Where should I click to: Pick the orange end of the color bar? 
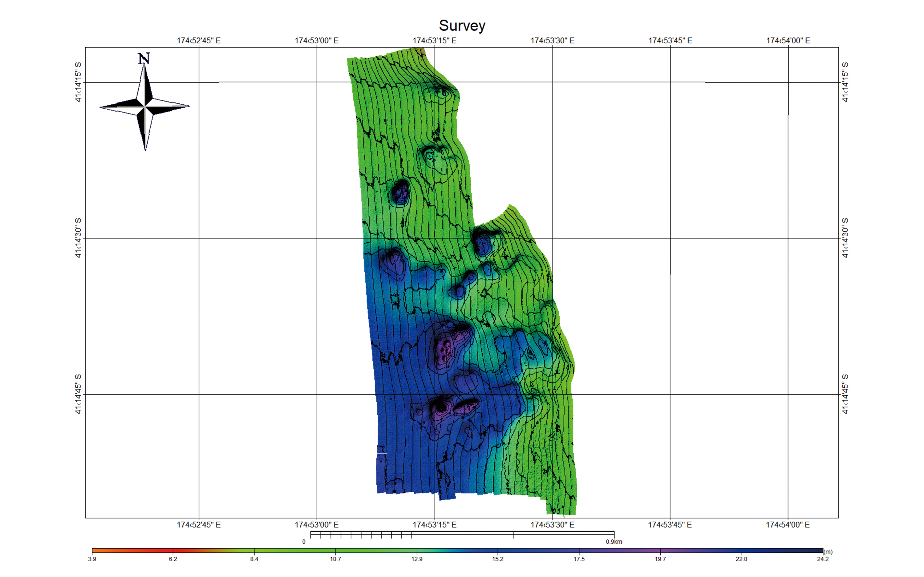click(x=103, y=551)
